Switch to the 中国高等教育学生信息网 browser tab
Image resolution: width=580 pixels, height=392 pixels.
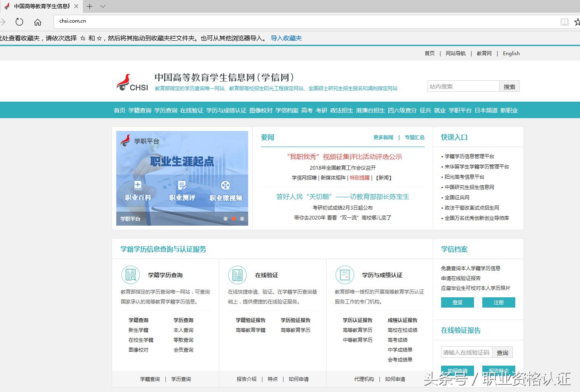coord(41,7)
